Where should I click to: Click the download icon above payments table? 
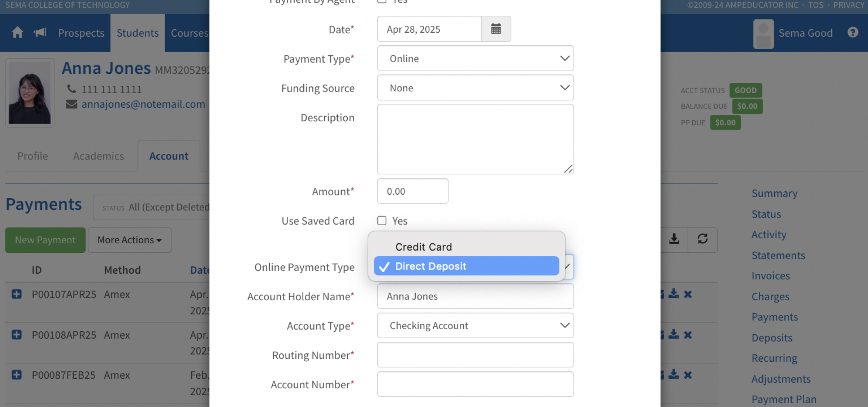click(x=674, y=239)
